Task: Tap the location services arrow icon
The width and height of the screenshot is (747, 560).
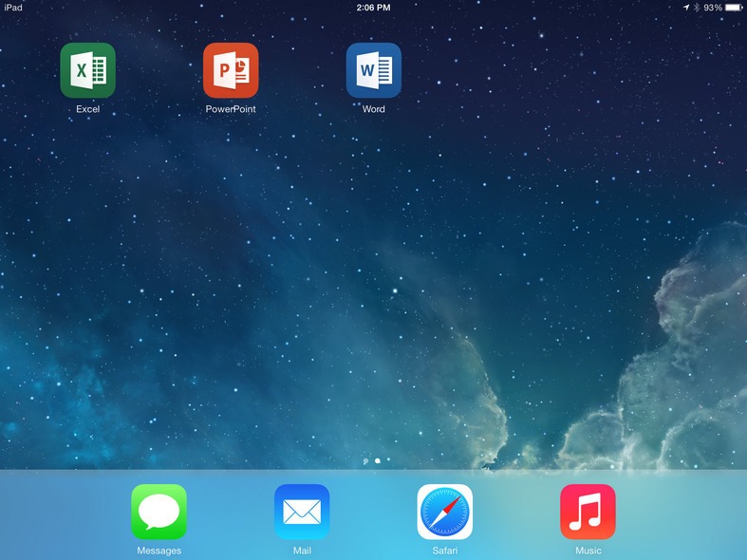Action: [685, 8]
